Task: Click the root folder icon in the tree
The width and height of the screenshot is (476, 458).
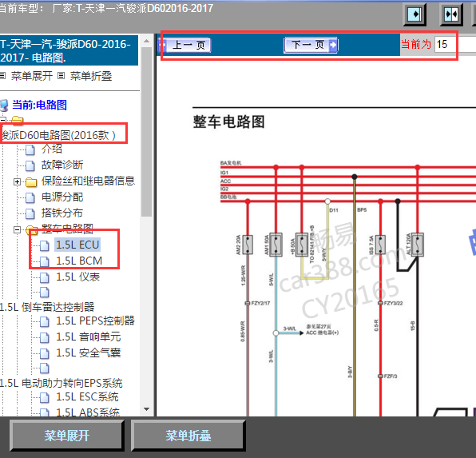Action: coord(18,121)
